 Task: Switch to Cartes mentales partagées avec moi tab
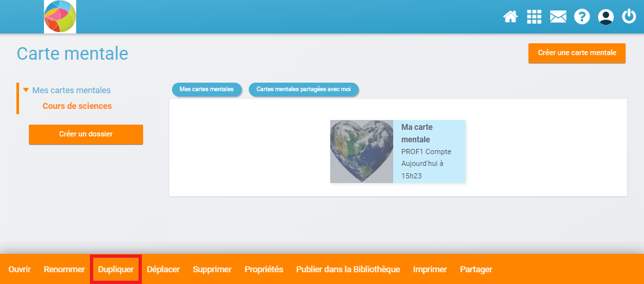point(303,89)
